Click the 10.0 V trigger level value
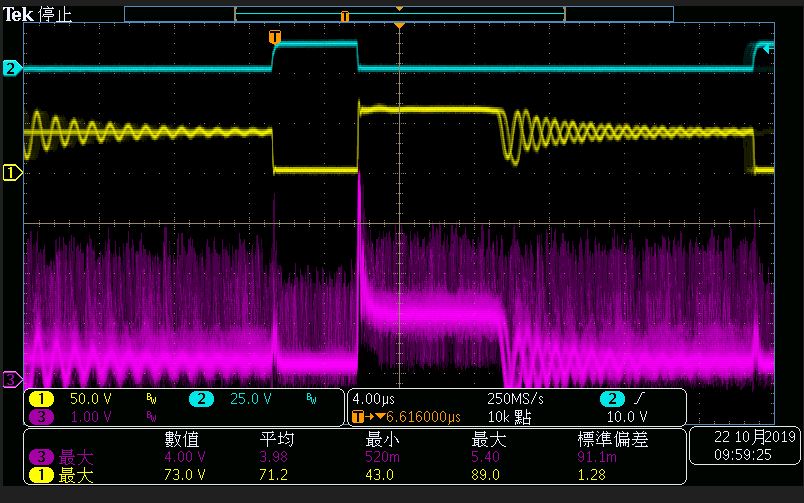 627,416
